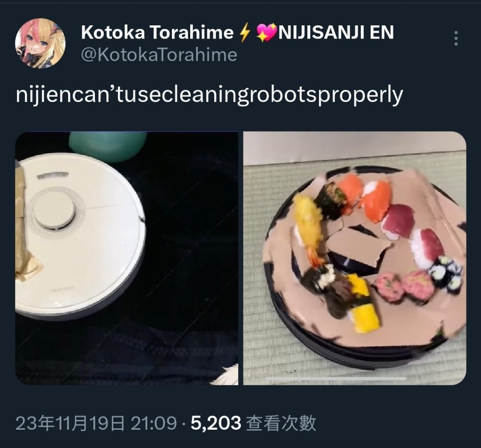Open the left robot vacuum image
This screenshot has width=481, height=448.
[127, 258]
